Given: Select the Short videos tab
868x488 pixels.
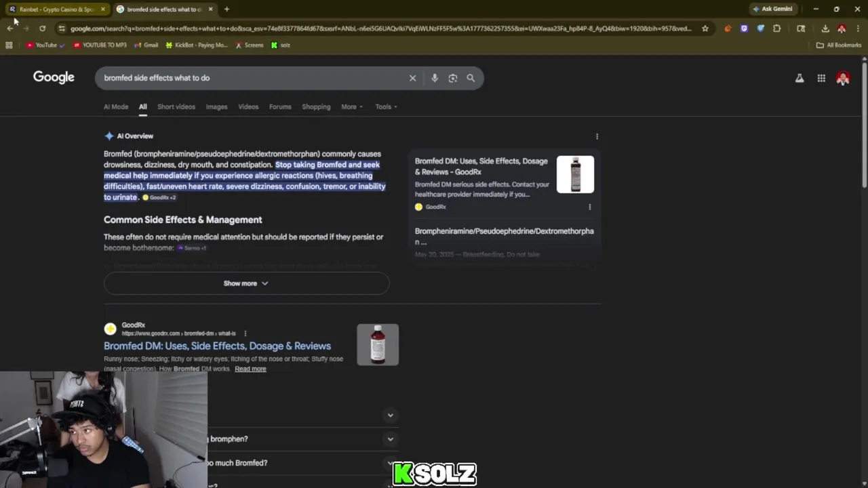Looking at the screenshot, I should (x=176, y=106).
